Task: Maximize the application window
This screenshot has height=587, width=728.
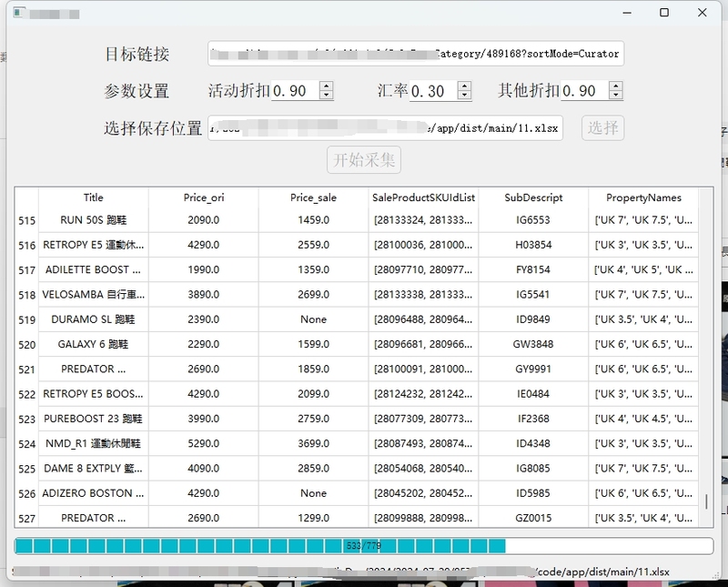Action: pos(664,13)
